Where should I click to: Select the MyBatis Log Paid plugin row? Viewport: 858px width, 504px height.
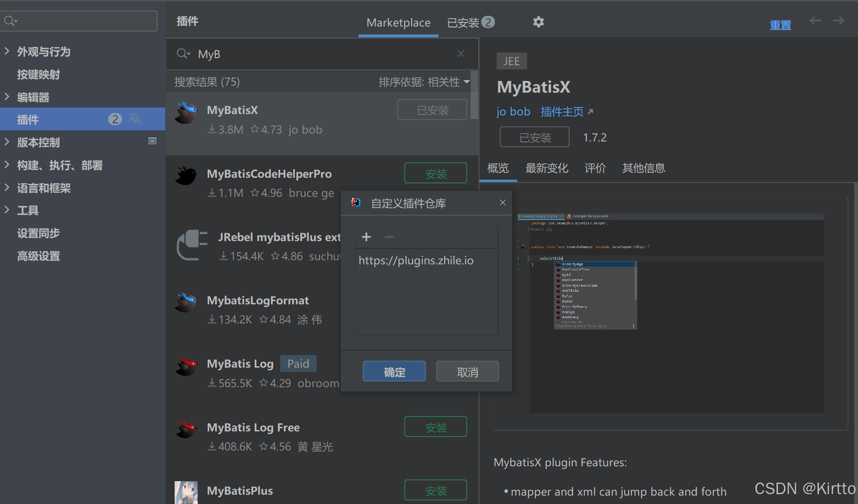point(254,373)
